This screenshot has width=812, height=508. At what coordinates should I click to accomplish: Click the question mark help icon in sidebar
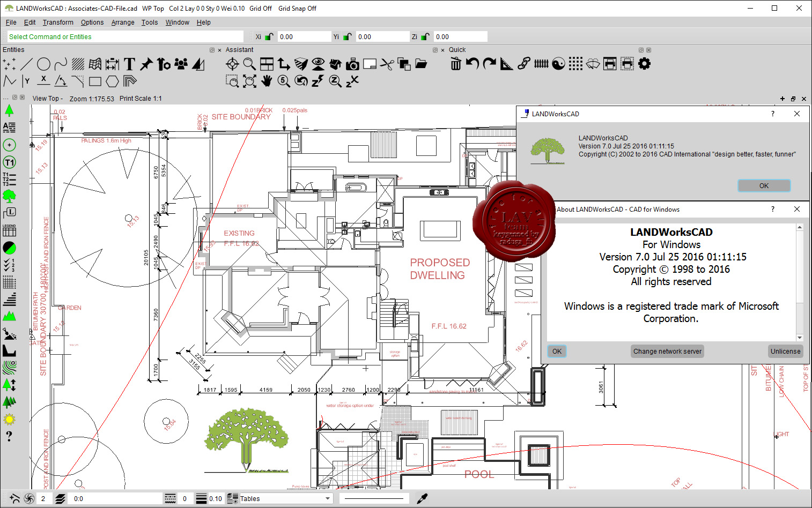click(x=9, y=436)
